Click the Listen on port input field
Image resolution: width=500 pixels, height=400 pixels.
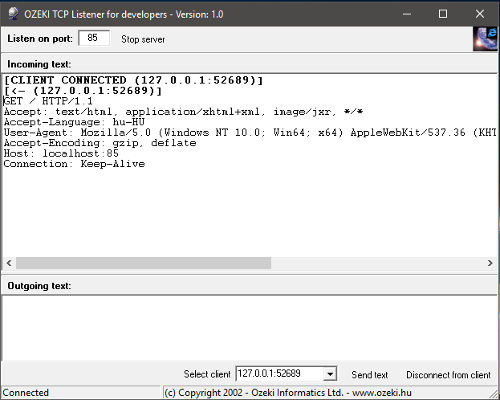[94, 38]
